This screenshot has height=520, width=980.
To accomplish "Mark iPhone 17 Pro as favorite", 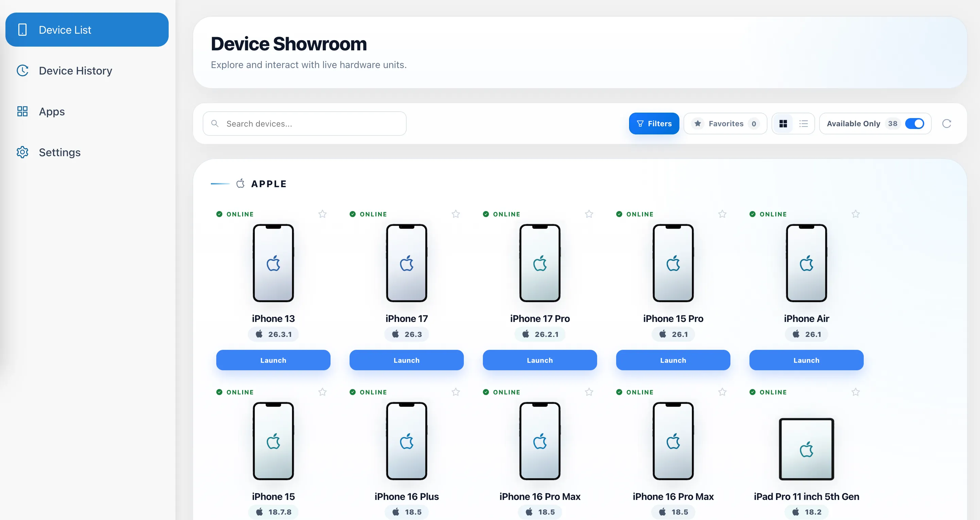I will coord(589,214).
